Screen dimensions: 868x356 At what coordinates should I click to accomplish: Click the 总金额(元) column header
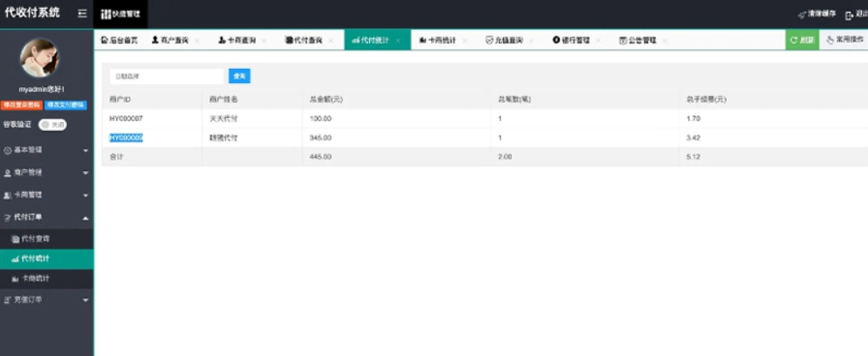click(326, 99)
